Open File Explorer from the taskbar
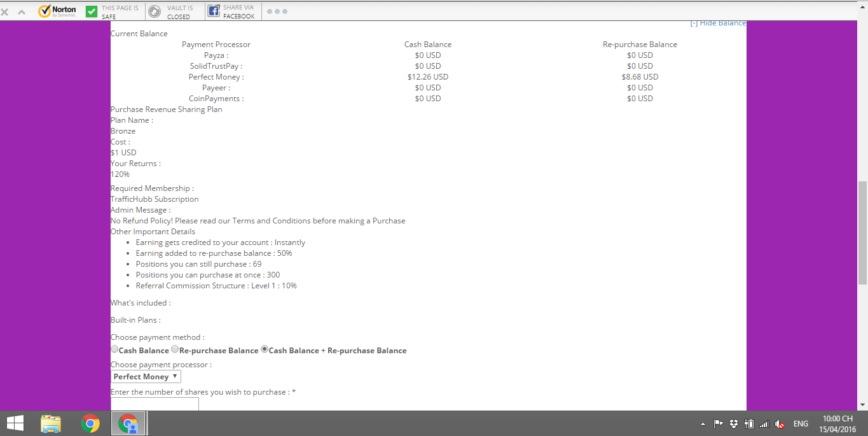Viewport: 868px width, 436px height. (51, 423)
